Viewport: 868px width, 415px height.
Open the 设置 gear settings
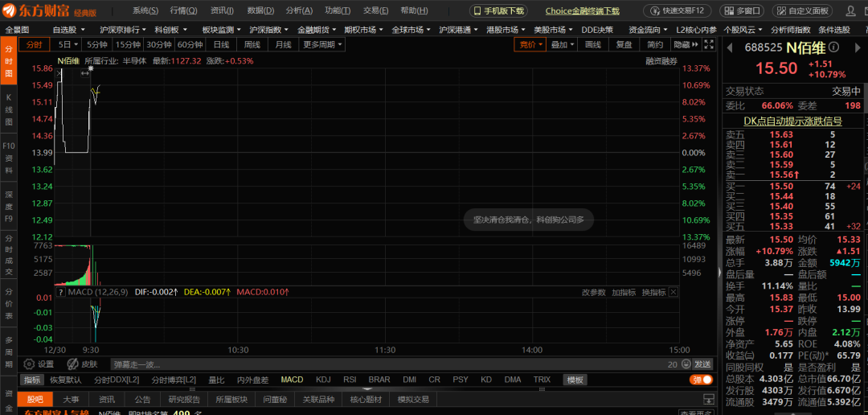39,364
